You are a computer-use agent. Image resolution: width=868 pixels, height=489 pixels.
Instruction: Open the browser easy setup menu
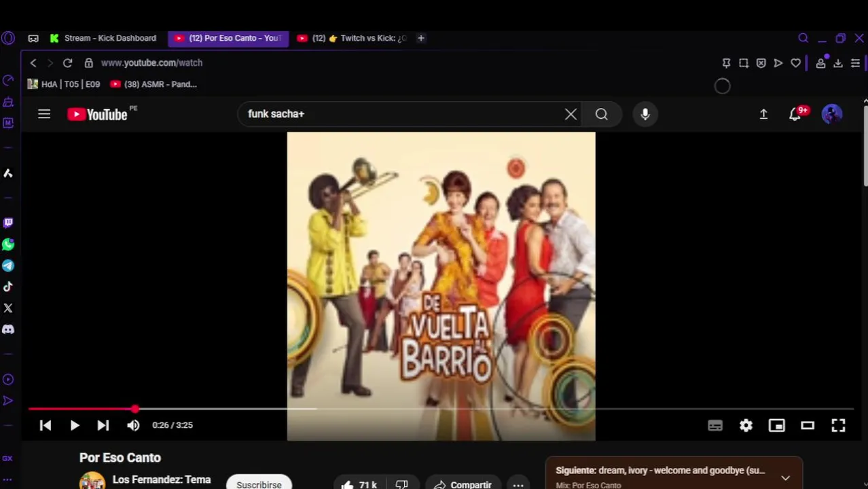click(855, 62)
